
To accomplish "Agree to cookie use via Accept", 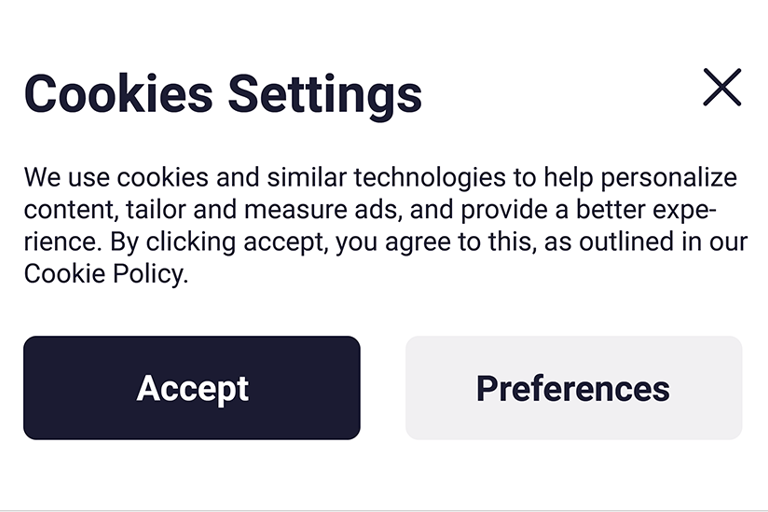I will tap(192, 388).
